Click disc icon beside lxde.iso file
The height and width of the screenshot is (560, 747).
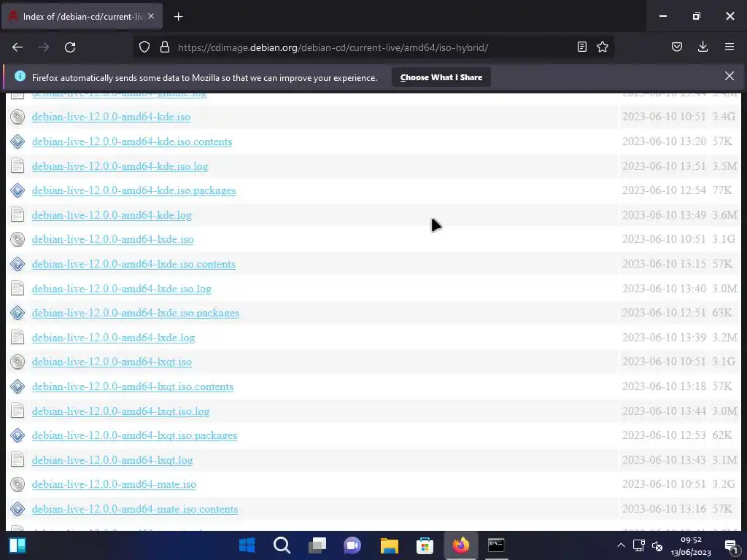tap(18, 239)
